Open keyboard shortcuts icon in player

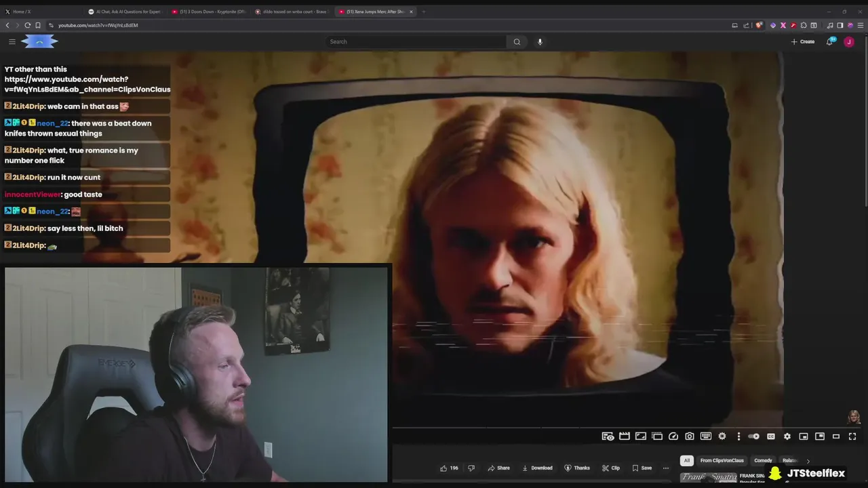point(706,436)
